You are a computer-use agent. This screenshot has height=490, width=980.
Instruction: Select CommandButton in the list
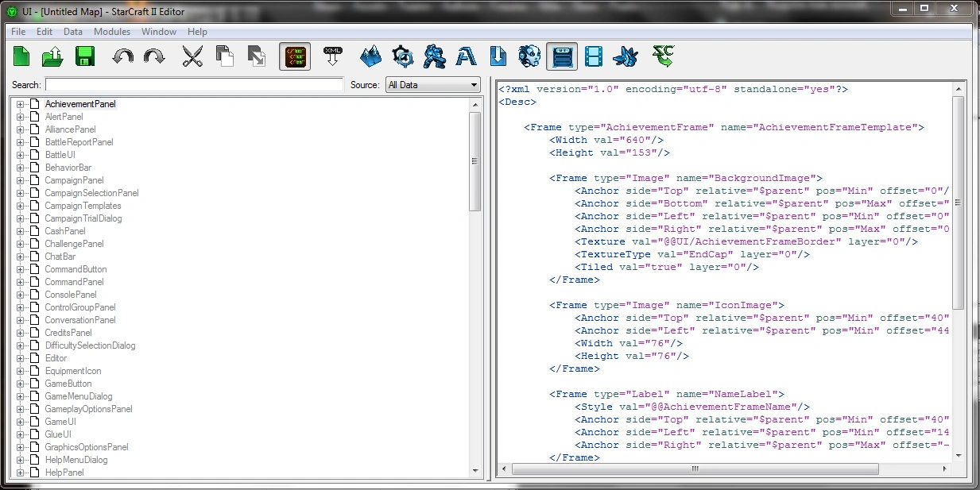(x=76, y=269)
